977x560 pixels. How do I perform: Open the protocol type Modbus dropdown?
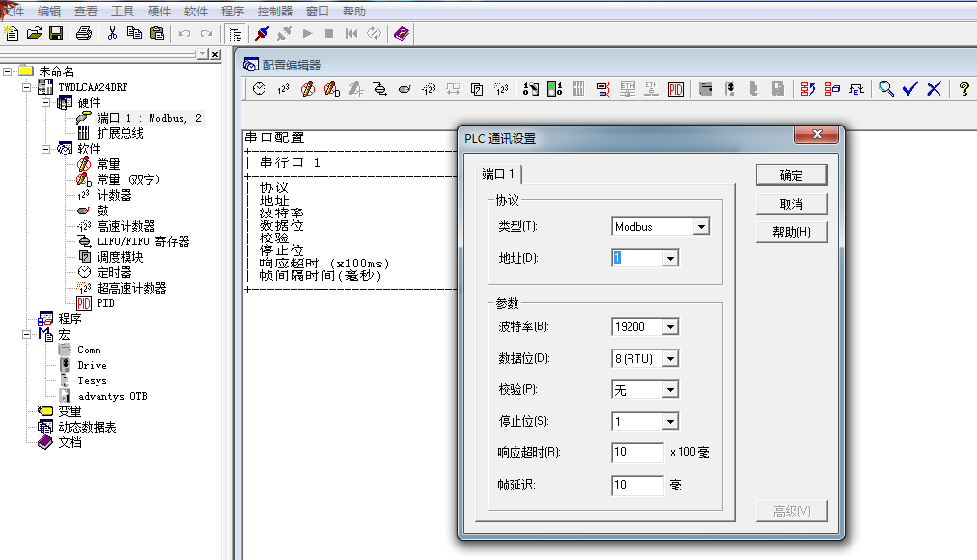point(701,227)
